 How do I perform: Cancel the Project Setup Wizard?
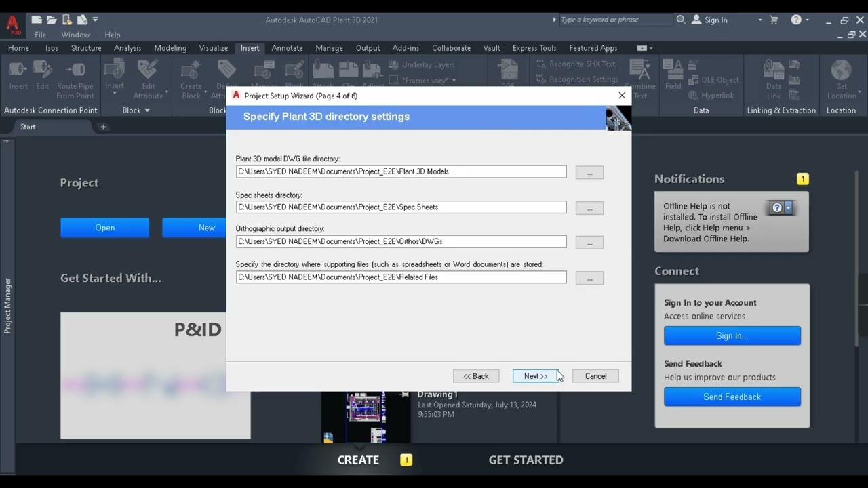(595, 376)
